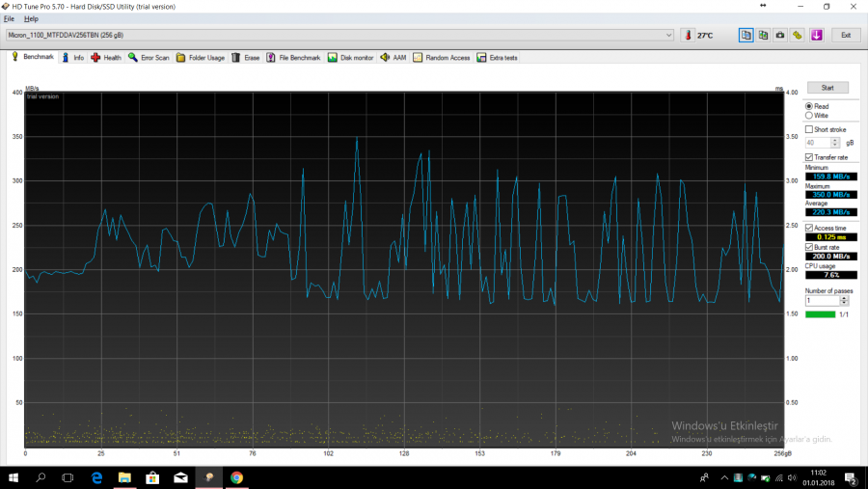Click the 0.125 ms access time value

[831, 237]
